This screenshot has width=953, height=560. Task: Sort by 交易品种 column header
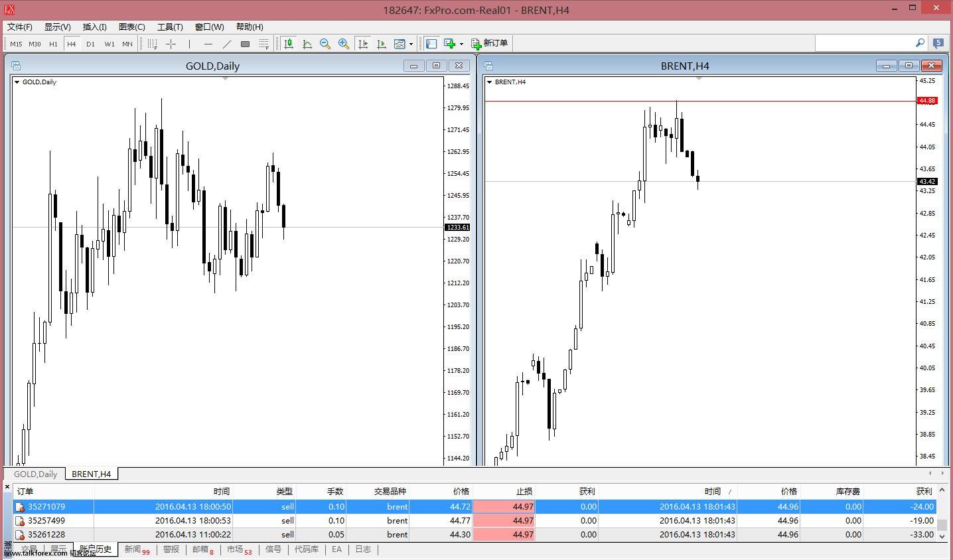tap(377, 491)
